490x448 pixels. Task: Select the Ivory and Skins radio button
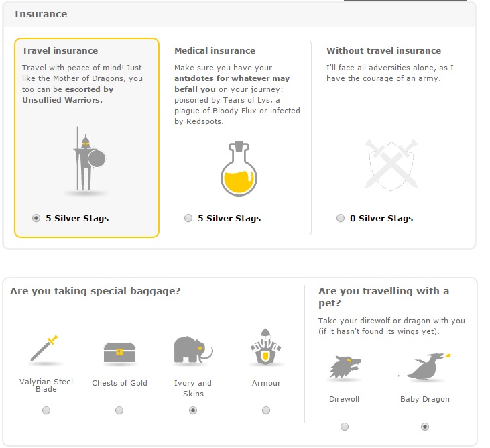click(193, 410)
